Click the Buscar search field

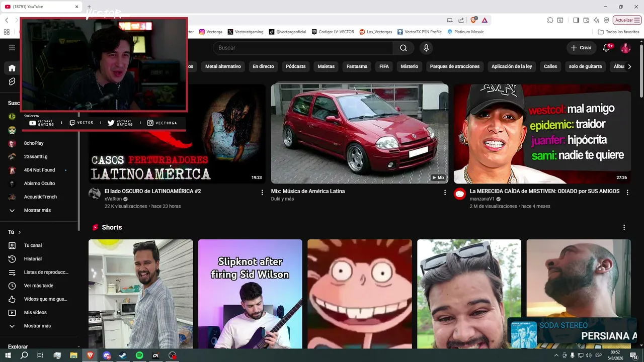(303, 48)
